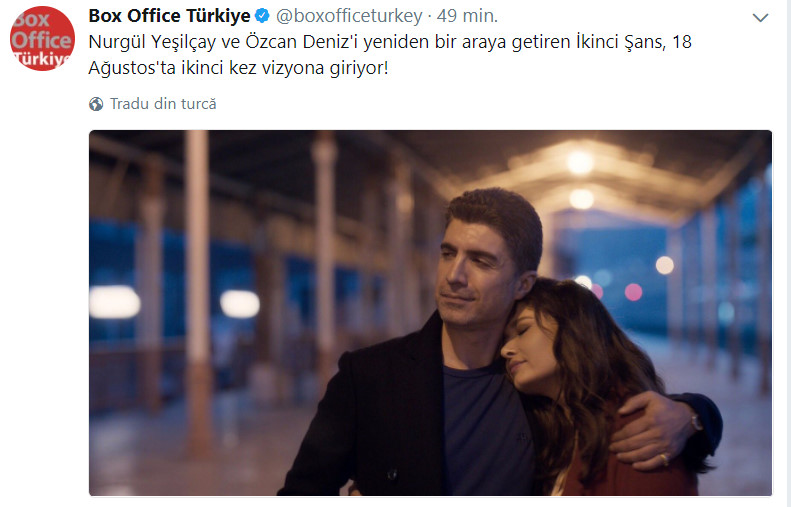Click the man's face in the photo
Viewport: 791px width, 507px height.
coord(474,272)
